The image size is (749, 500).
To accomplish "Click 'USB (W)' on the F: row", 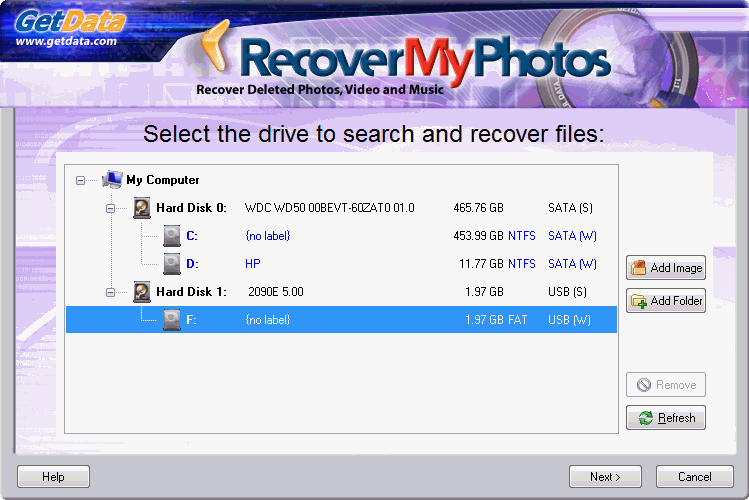I will point(569,320).
